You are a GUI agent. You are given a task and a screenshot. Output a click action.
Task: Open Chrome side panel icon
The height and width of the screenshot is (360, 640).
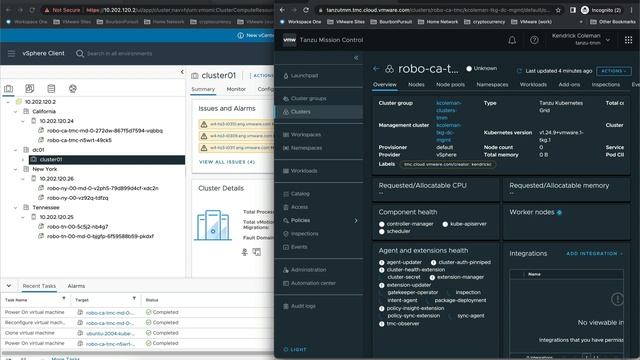[573, 10]
